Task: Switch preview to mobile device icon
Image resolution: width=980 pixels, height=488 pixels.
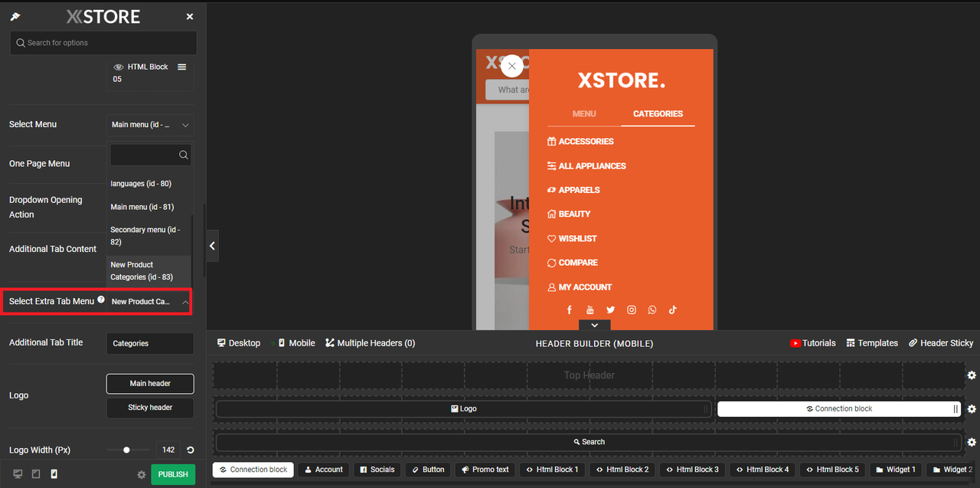Action: 54,474
